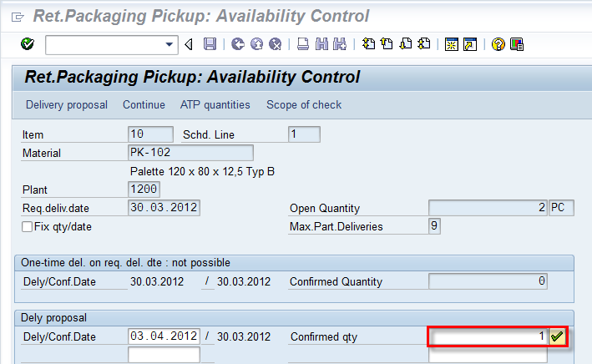The height and width of the screenshot is (364, 592).
Task: Click the green Enter checkmark icon
Action: (x=28, y=44)
